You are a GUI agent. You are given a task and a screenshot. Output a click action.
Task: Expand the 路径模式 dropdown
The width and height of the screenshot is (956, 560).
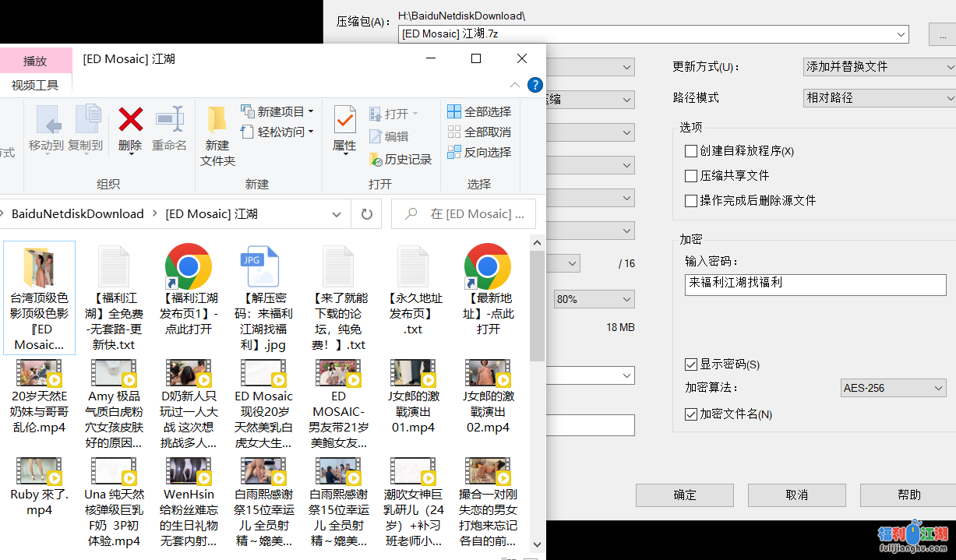tap(879, 98)
